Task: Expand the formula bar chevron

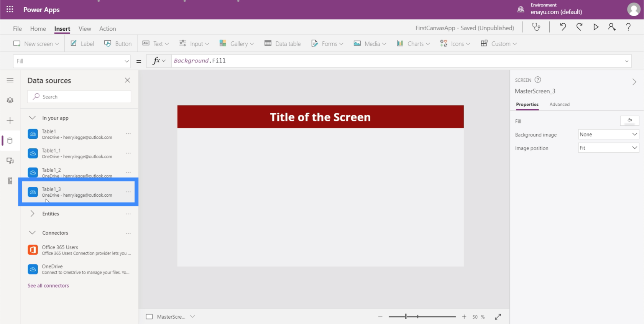Action: 627,61
